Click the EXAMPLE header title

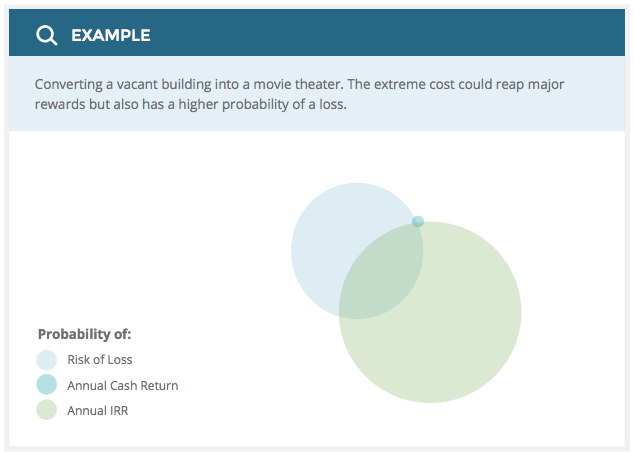(110, 36)
